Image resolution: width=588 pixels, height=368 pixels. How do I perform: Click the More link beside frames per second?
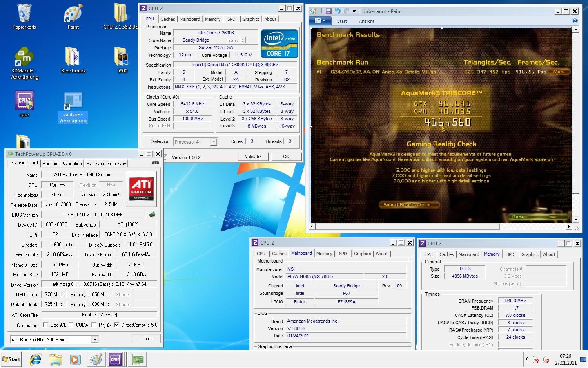pyautogui.click(x=559, y=72)
